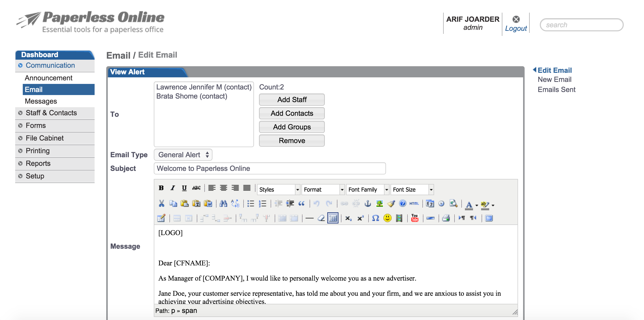644x320 pixels.
Task: Insert special character with Omega icon
Action: (375, 218)
